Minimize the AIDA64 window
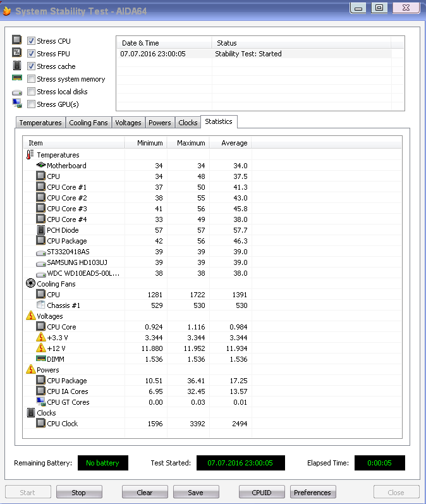 click(358, 8)
